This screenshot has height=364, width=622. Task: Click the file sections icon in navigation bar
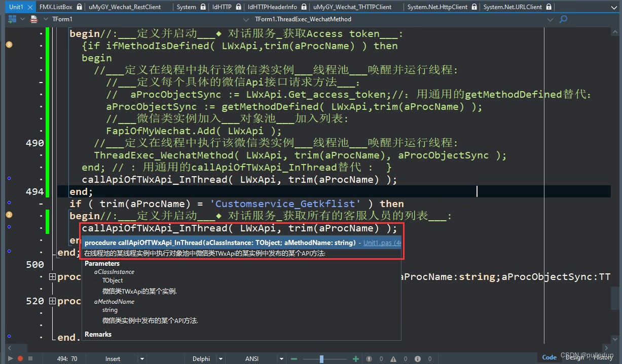pyautogui.click(x=33, y=19)
